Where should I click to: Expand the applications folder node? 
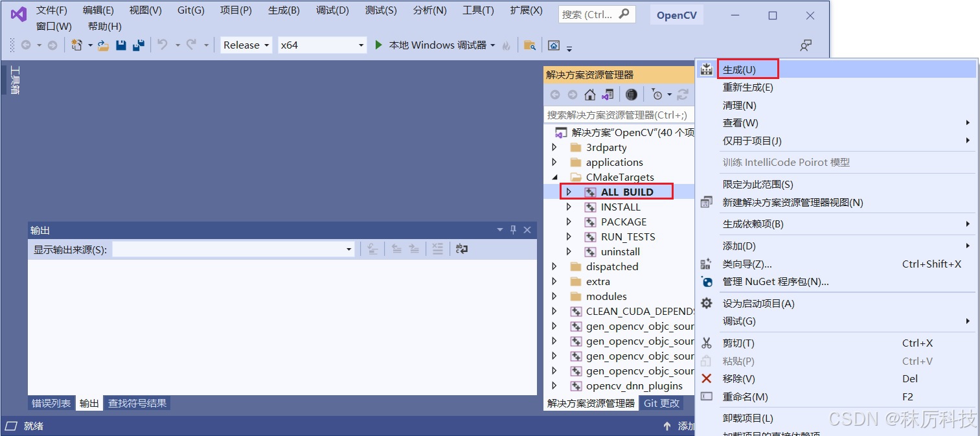click(x=554, y=162)
